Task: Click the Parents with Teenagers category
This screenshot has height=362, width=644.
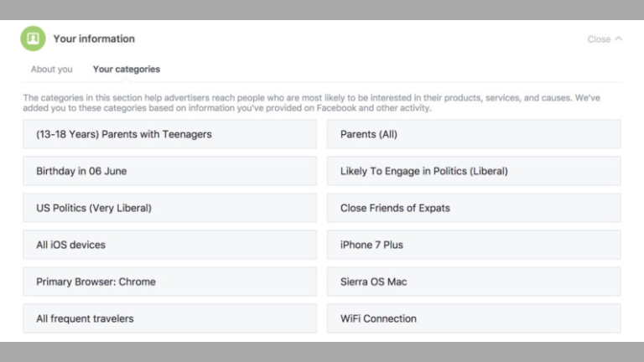Action: (x=169, y=134)
